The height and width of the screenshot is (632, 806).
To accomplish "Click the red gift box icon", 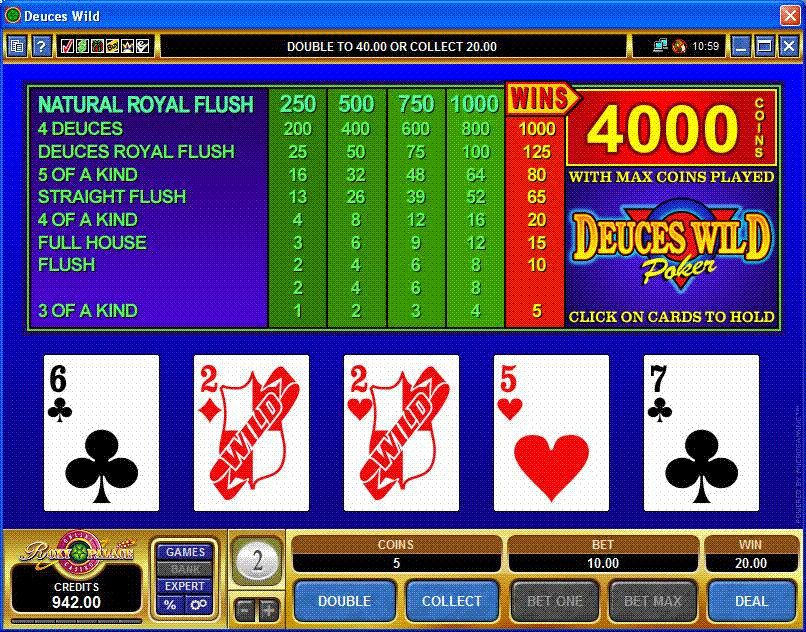I will coord(97,46).
